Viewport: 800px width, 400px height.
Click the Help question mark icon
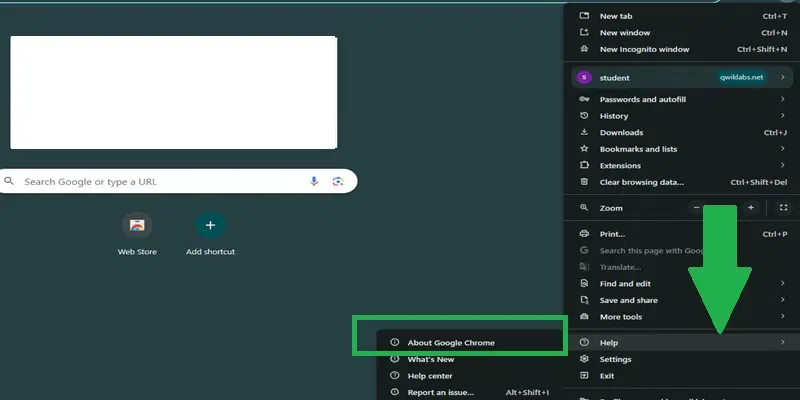click(584, 343)
